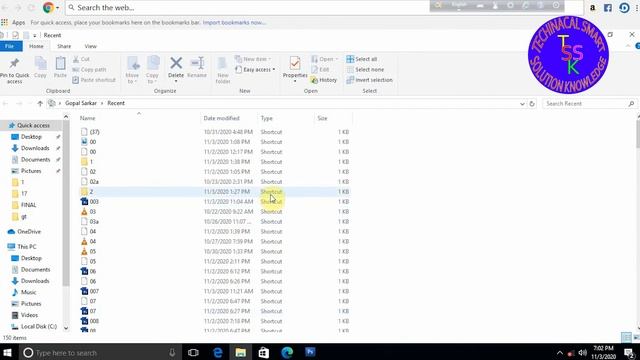Click the Edit ribbon command

(x=320, y=70)
